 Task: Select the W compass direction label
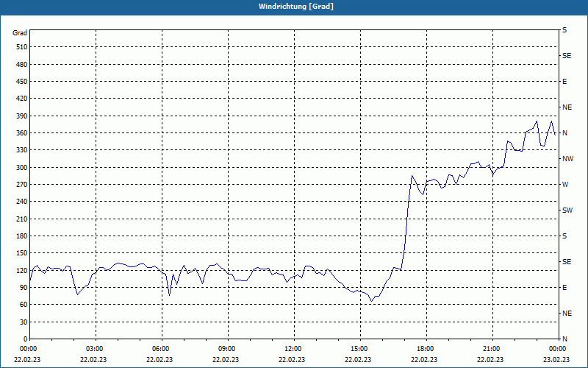click(565, 185)
